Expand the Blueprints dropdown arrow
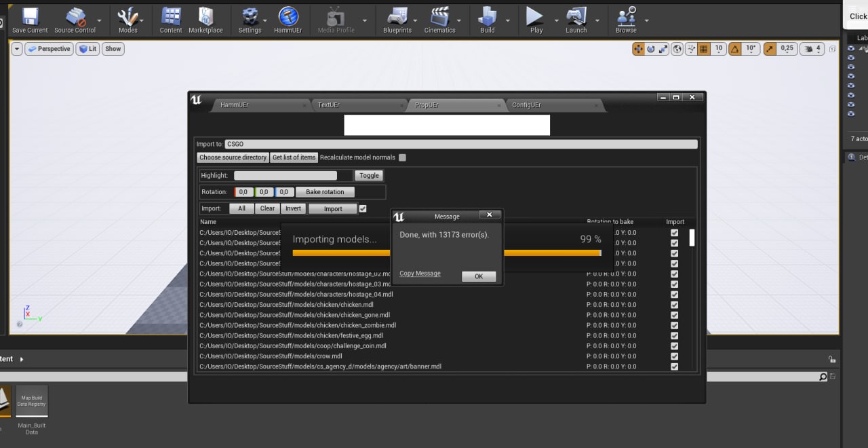868x448 pixels. pyautogui.click(x=415, y=20)
